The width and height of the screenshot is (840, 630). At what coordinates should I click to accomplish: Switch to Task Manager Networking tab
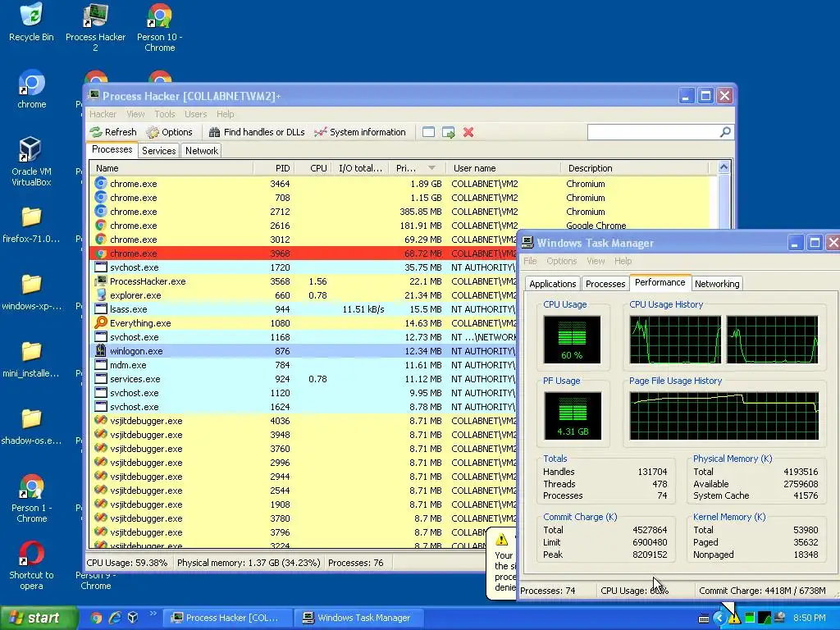tap(717, 284)
